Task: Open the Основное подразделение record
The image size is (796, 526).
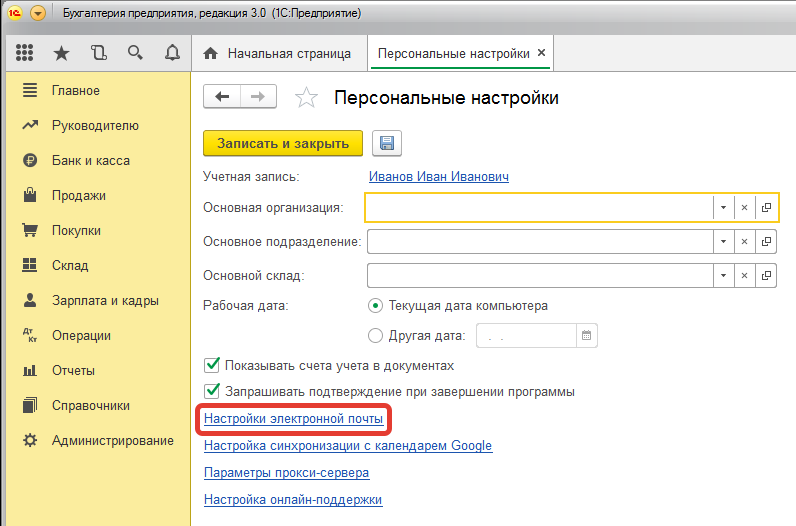Action: (766, 241)
